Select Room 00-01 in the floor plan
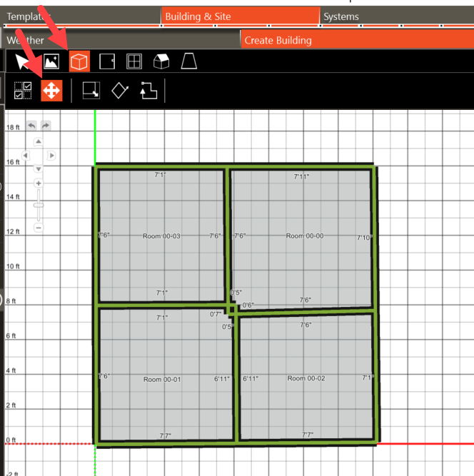This screenshot has height=476, width=474. (x=162, y=379)
